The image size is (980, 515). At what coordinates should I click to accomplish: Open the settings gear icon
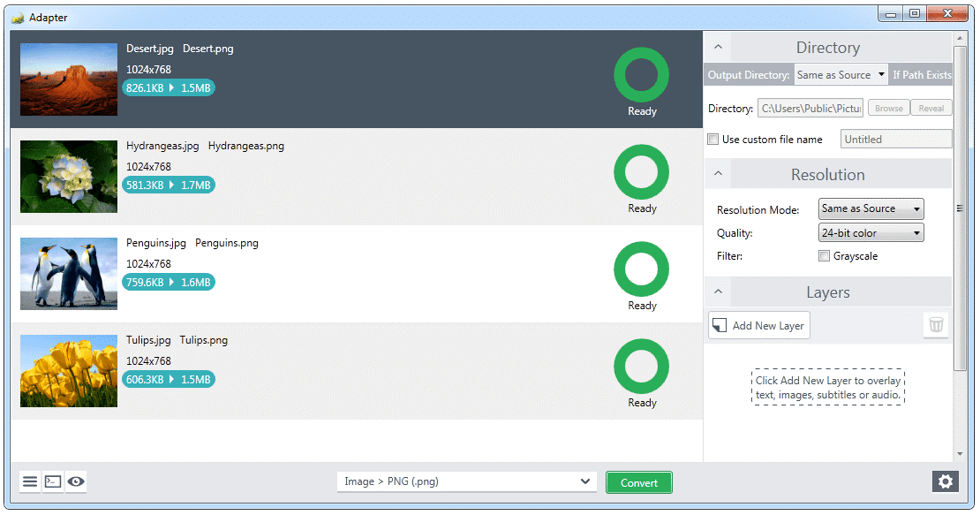pyautogui.click(x=945, y=481)
